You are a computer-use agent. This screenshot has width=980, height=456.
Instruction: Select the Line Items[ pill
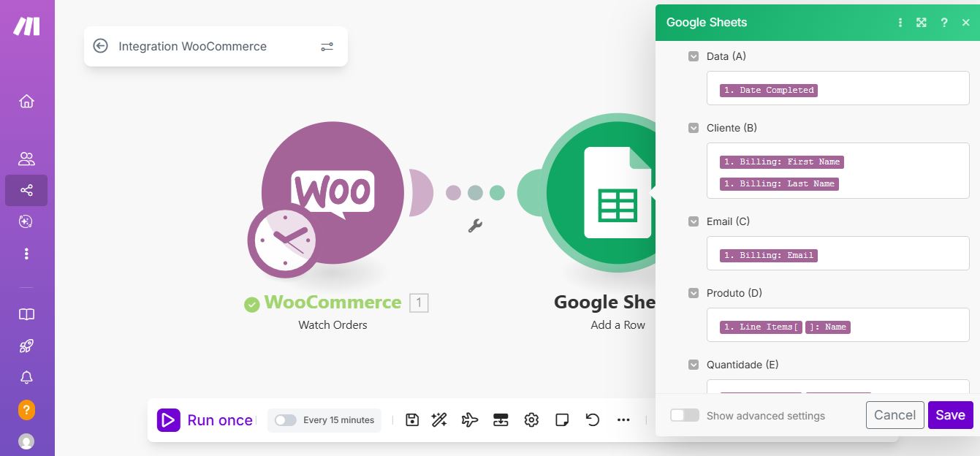761,327
